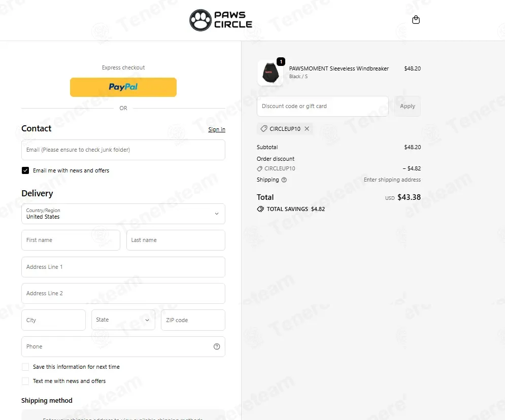Select the ZIP code input field
Viewport: 505px width, 420px height.
click(193, 320)
